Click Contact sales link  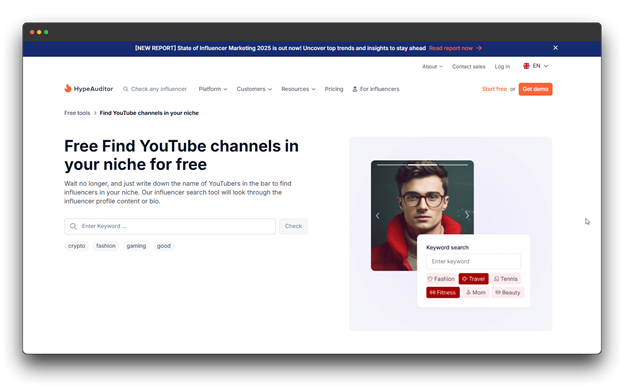click(x=468, y=66)
